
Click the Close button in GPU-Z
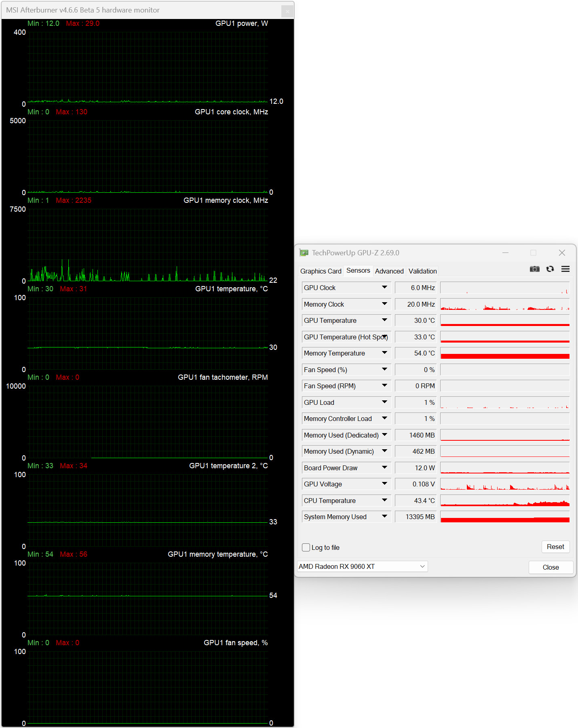551,567
